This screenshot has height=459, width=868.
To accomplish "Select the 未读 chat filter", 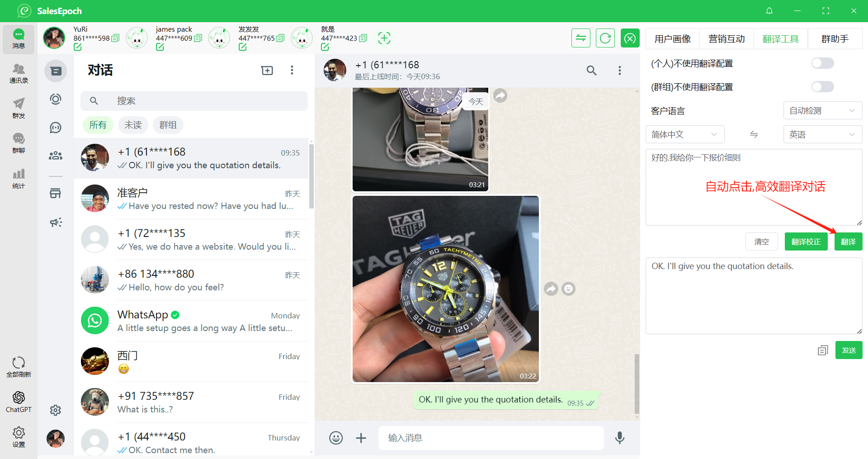I will pos(133,125).
